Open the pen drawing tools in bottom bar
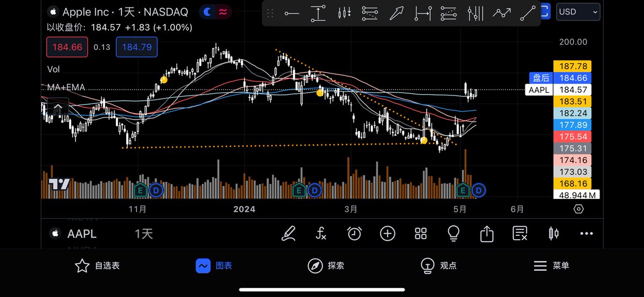Viewport: 644px width, 297px height. pyautogui.click(x=289, y=233)
